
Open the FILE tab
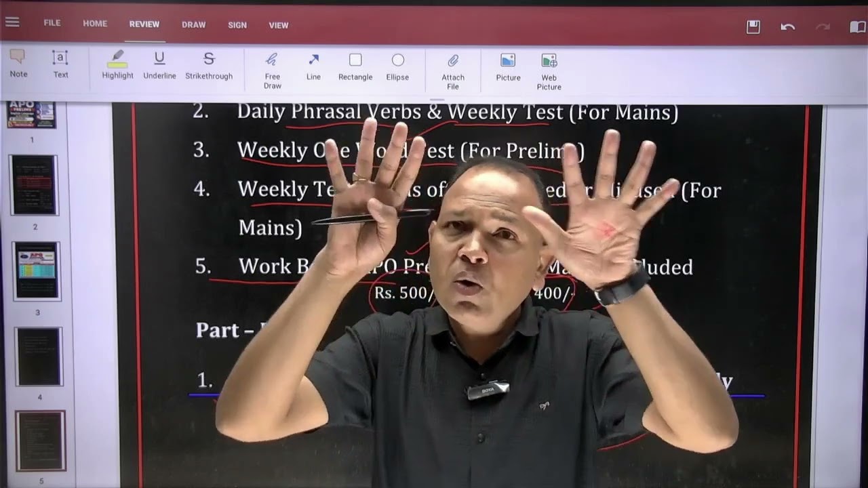click(x=52, y=23)
